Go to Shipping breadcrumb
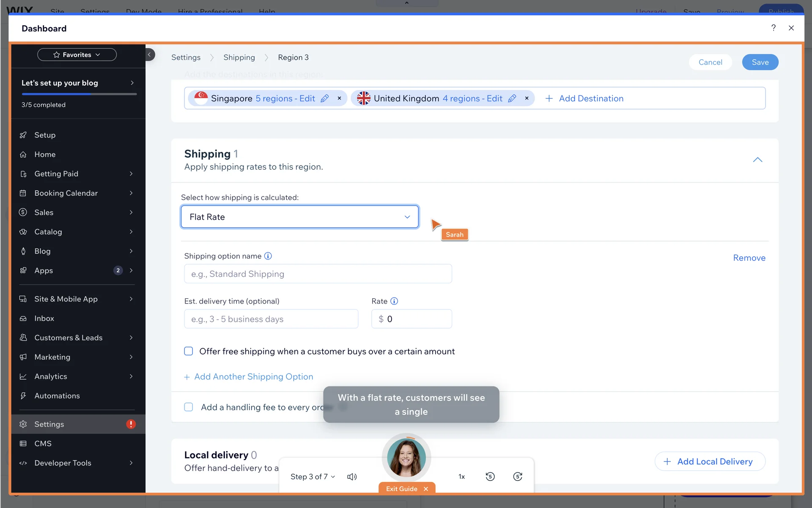 (x=239, y=58)
